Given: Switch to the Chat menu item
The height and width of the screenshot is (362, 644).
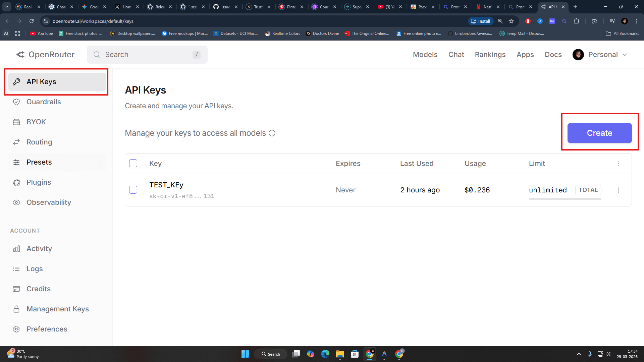Looking at the screenshot, I should coord(456,54).
